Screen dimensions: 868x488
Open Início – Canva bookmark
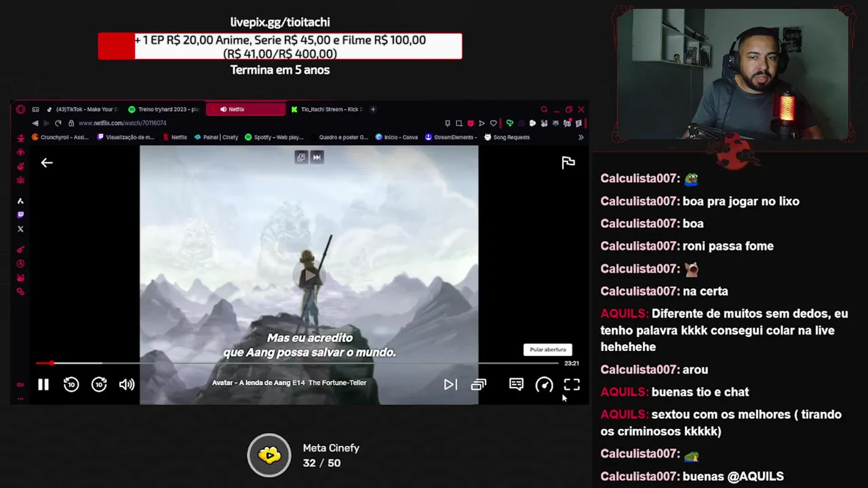397,137
